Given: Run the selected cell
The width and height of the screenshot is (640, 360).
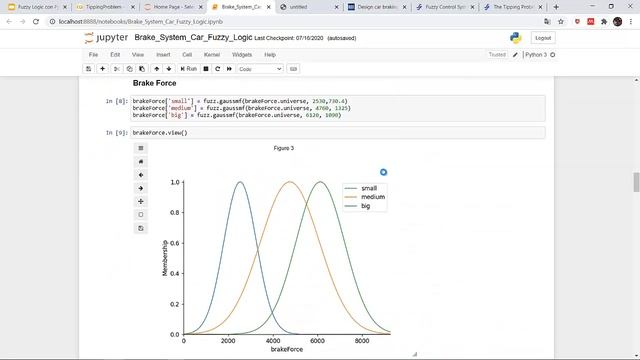Looking at the screenshot, I should (x=189, y=69).
